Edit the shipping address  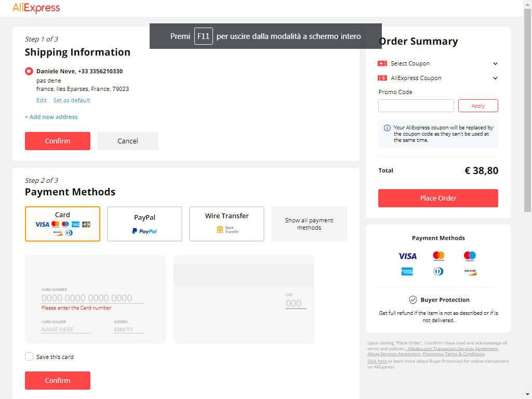pos(42,100)
